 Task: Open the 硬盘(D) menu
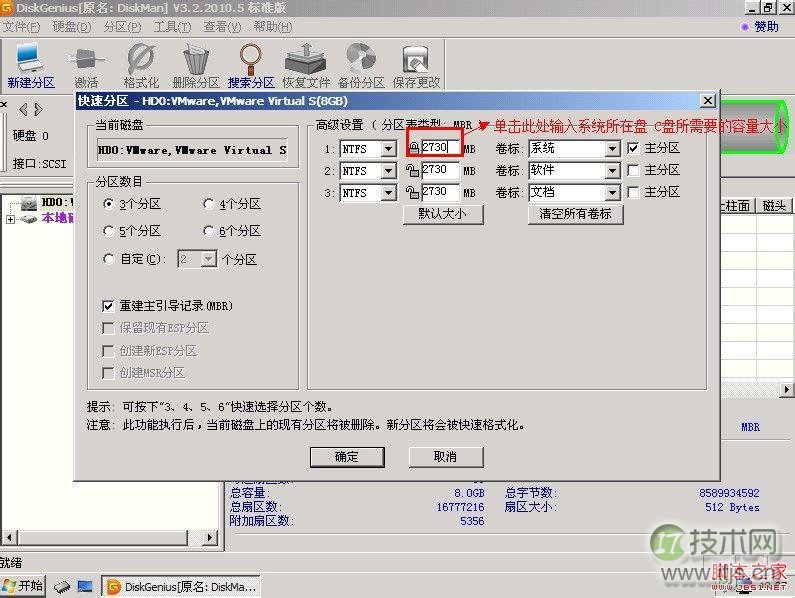pyautogui.click(x=71, y=26)
